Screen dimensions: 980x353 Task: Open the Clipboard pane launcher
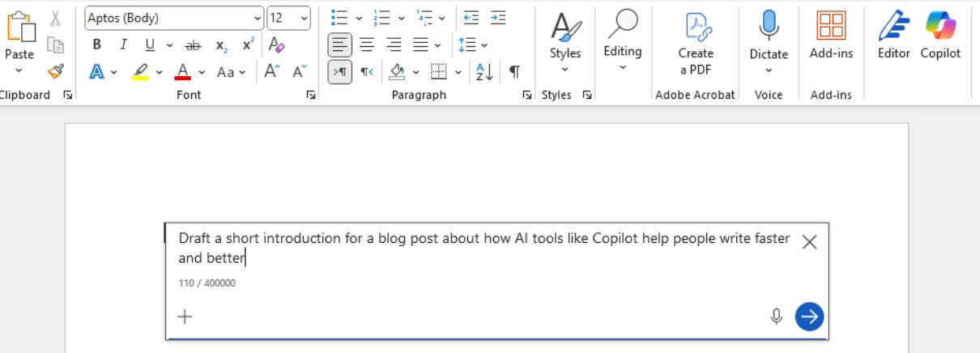click(x=67, y=95)
